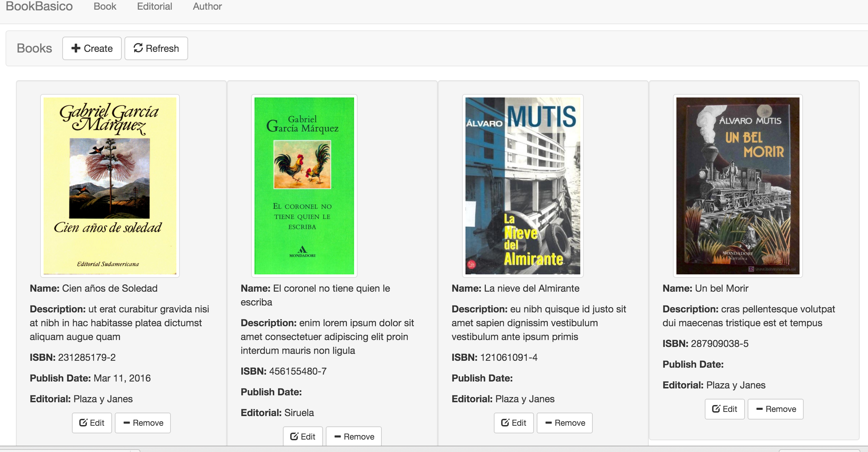Click the Edit pencil icon for El coronel book
The height and width of the screenshot is (452, 868).
coord(294,436)
